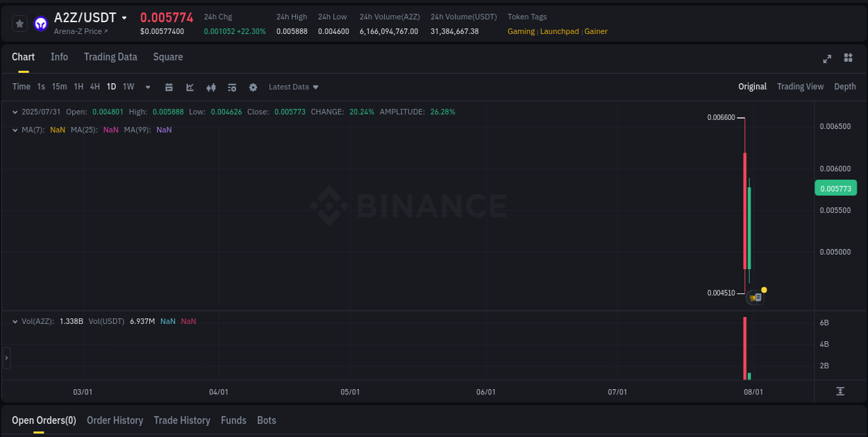Image resolution: width=868 pixels, height=437 pixels.
Task: Switch to the Order History tab
Action: 115,420
